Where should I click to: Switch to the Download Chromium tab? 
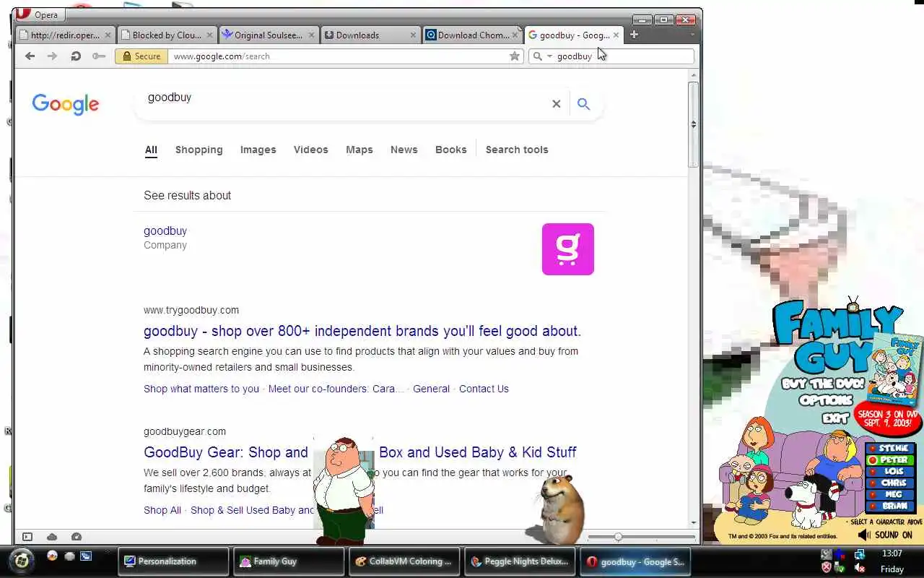(x=472, y=35)
